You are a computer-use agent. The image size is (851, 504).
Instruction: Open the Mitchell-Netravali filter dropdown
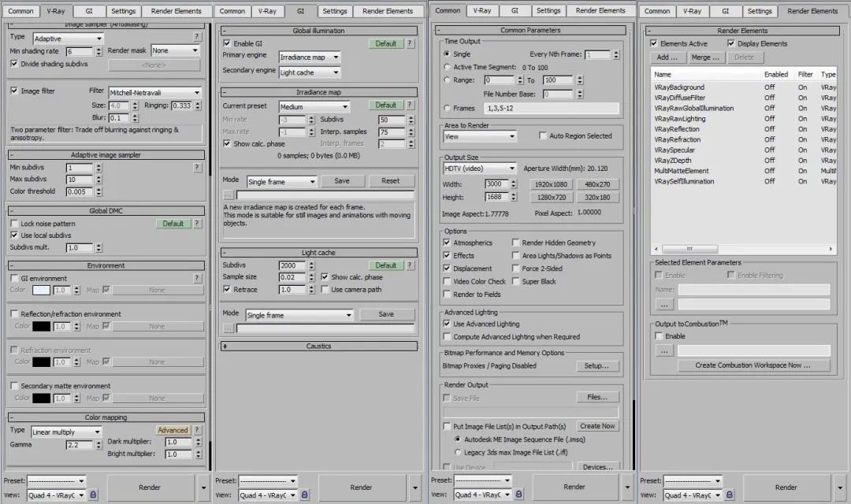point(154,92)
